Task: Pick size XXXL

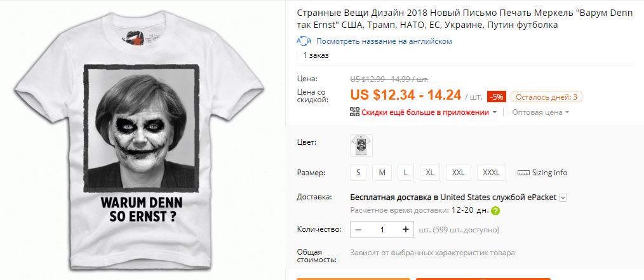Action: [491, 173]
